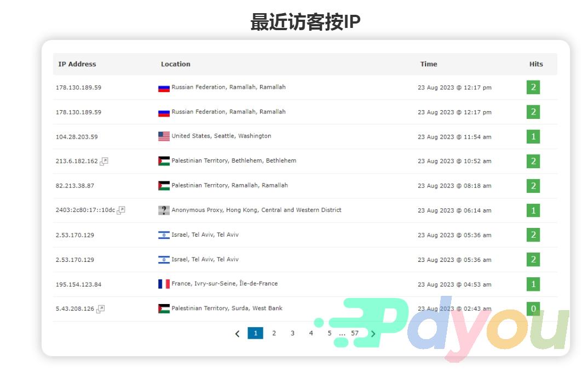Click time 23 Aug 2023 @ 10:52 am
Viewport: 588px width, 372px height.
pos(454,162)
